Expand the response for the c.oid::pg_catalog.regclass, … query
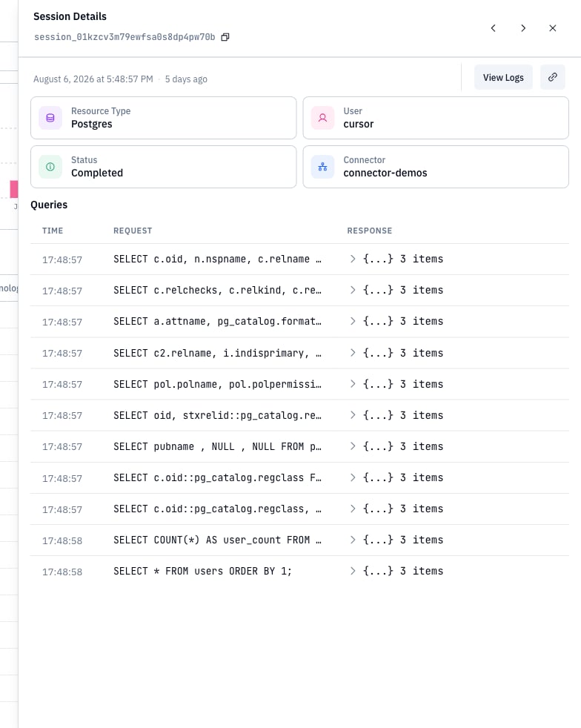581x728 pixels. tap(353, 509)
